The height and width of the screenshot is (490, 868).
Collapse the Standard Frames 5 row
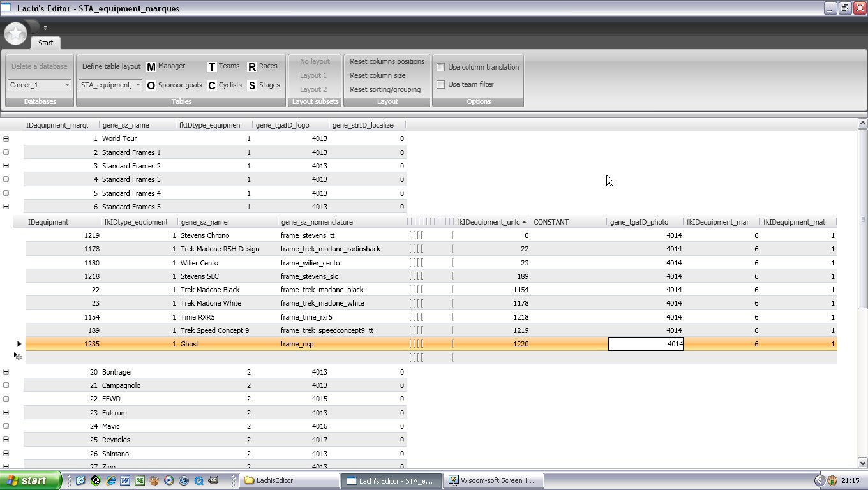click(6, 207)
